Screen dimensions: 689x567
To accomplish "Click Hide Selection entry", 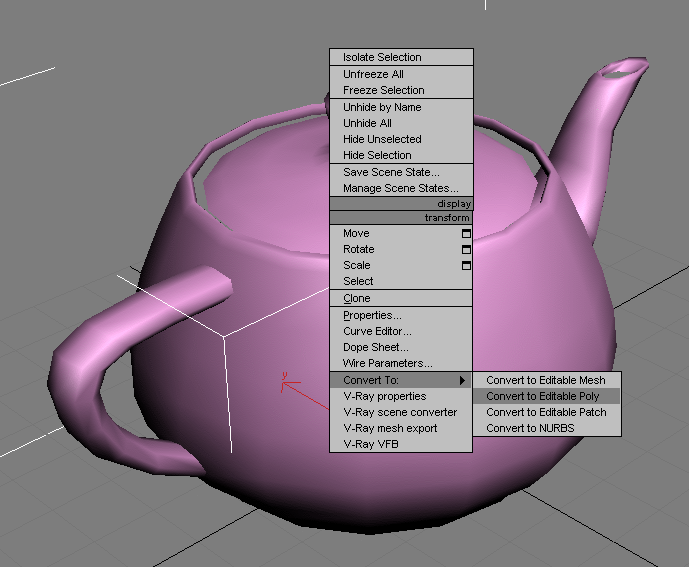I will point(401,155).
